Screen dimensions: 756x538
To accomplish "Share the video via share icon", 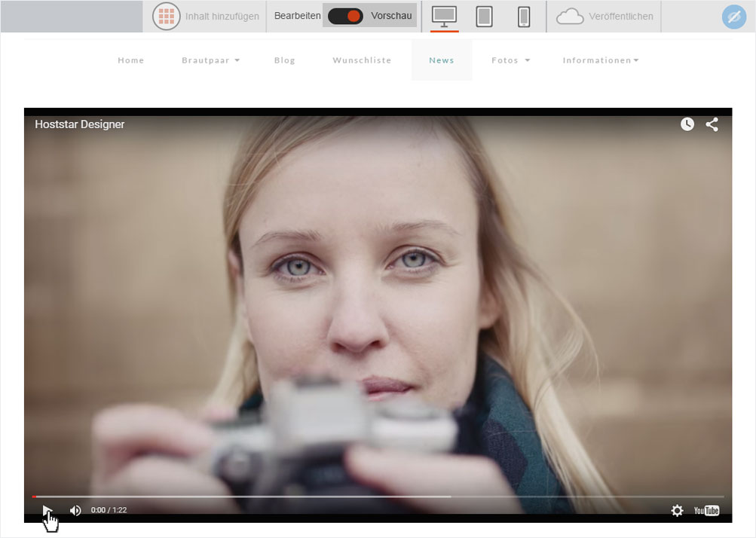I will coord(712,124).
